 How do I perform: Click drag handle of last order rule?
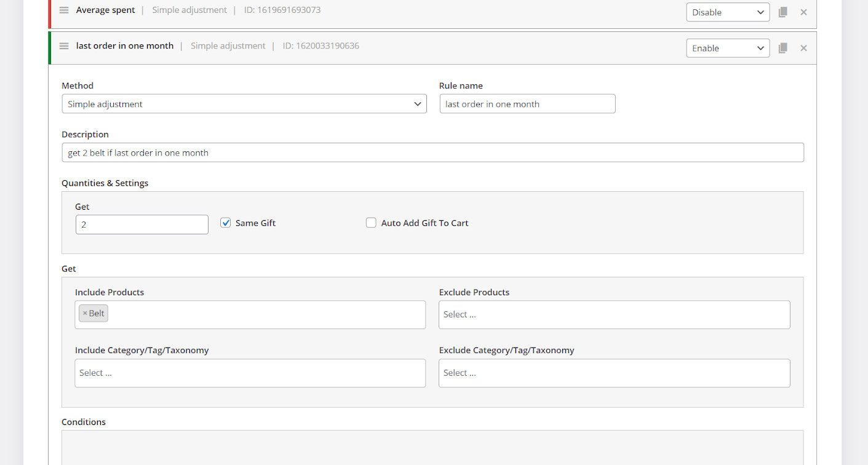click(x=64, y=46)
